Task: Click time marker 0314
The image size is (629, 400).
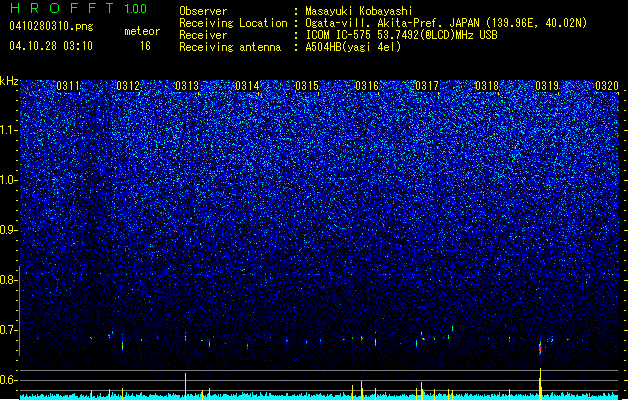Action: click(x=247, y=86)
